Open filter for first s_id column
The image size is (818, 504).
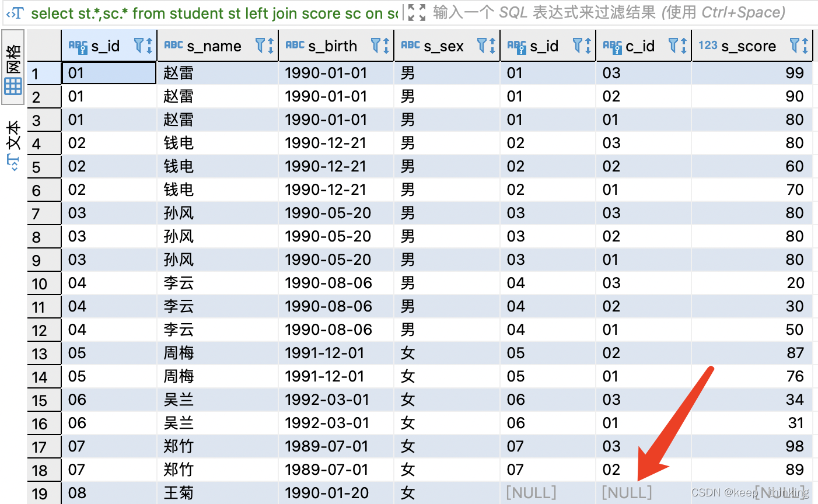pyautogui.click(x=139, y=45)
